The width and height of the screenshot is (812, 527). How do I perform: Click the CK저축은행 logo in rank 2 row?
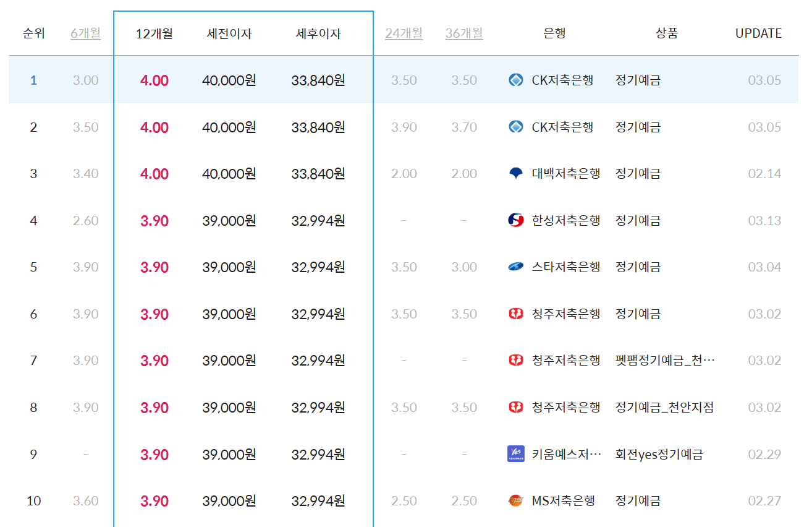pyautogui.click(x=515, y=127)
